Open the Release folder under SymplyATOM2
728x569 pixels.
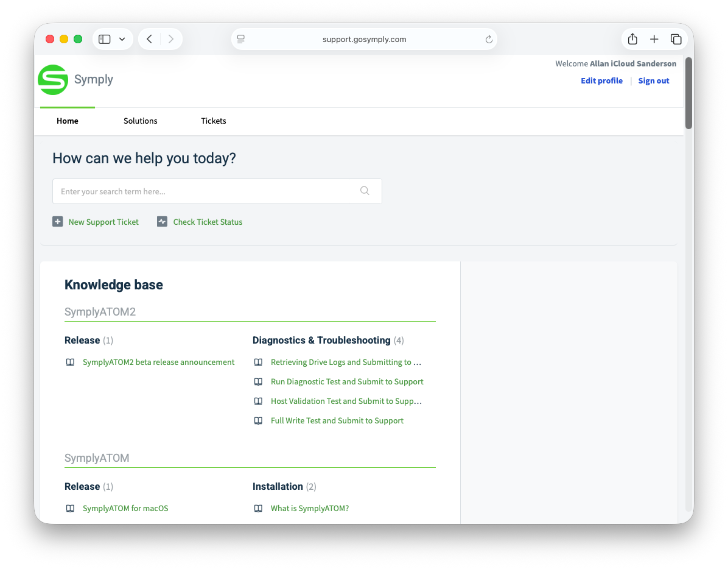[82, 341]
